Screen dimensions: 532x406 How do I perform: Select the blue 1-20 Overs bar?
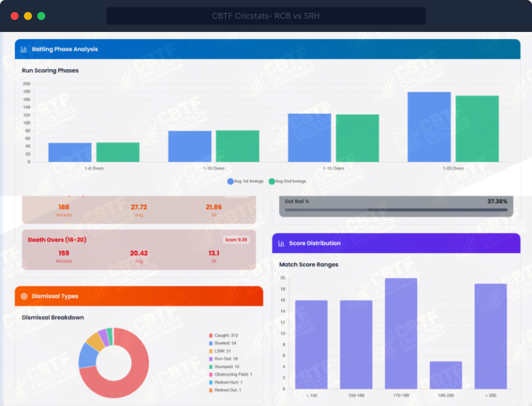point(429,127)
